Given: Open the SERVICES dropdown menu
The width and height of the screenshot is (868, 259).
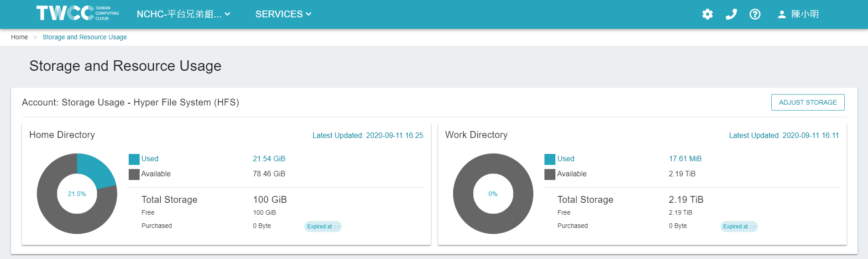Looking at the screenshot, I should point(283,14).
